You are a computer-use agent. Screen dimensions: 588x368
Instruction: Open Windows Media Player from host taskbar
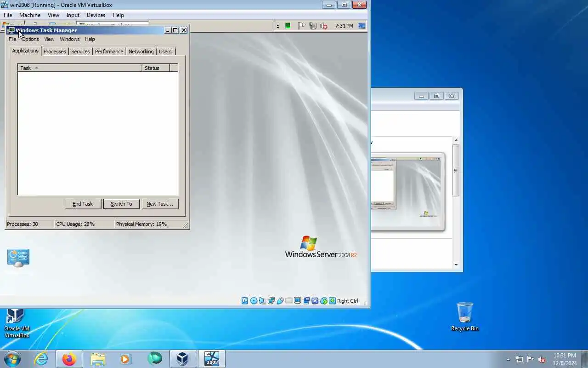(x=125, y=359)
